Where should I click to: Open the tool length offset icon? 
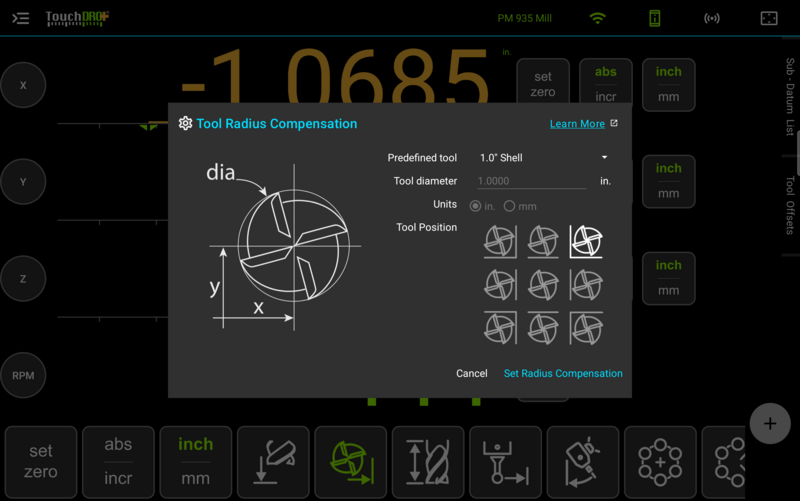(x=428, y=462)
